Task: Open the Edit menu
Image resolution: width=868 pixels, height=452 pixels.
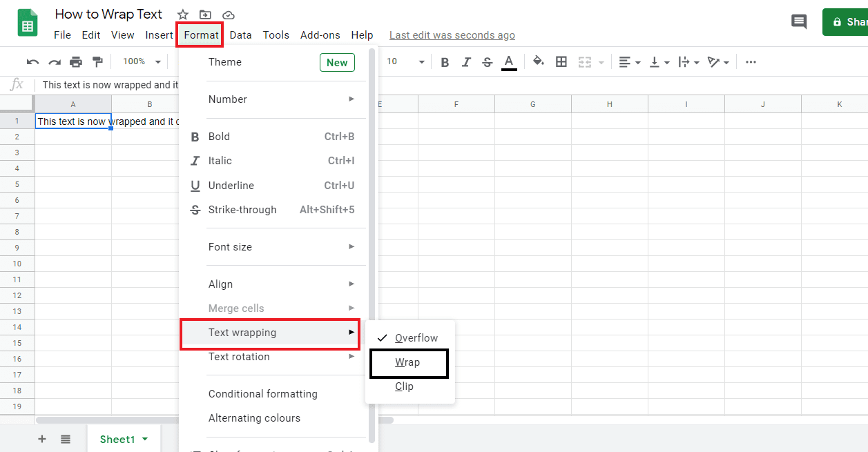Action: 91,35
